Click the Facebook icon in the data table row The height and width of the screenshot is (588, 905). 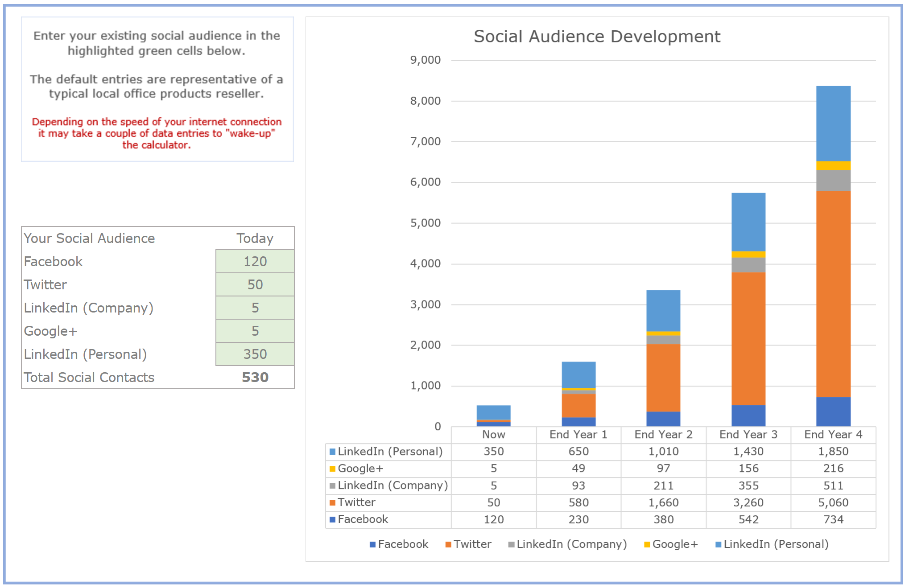[x=332, y=519]
